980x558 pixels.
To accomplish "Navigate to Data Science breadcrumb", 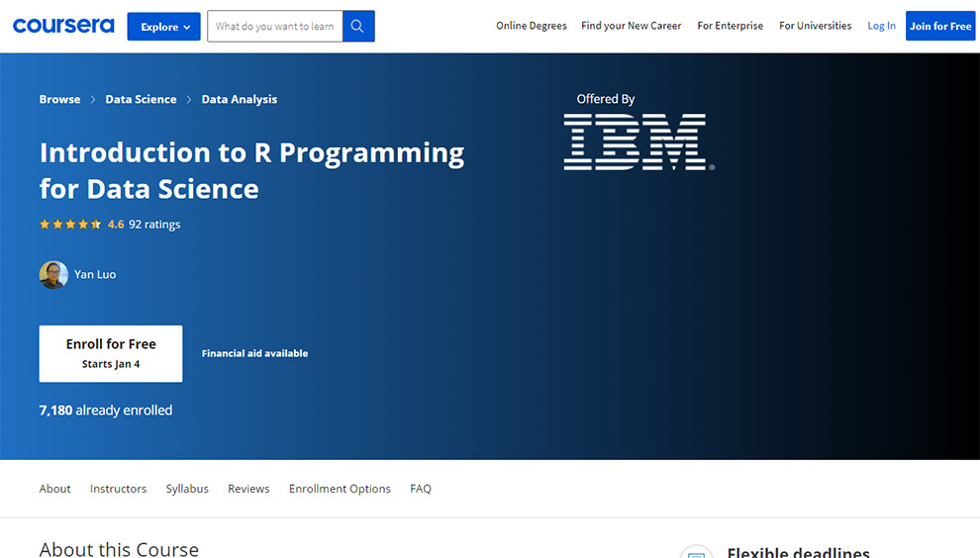I will [x=141, y=99].
